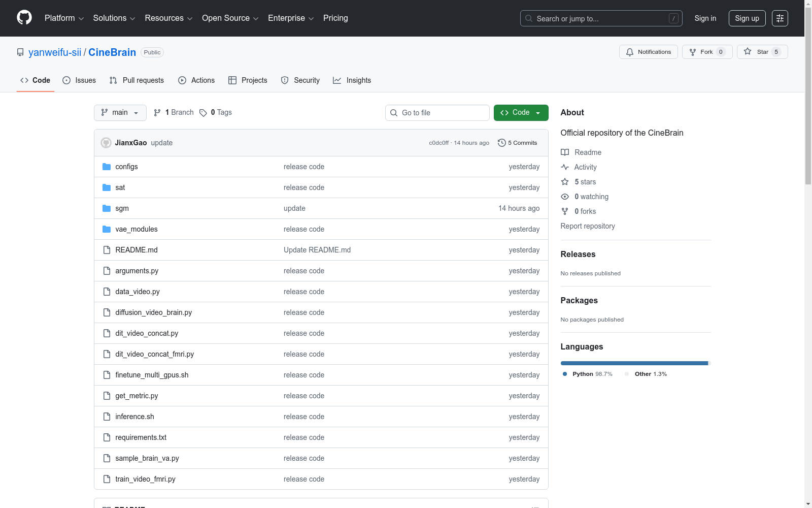Viewport: 812px width, 508px height.
Task: Switch to the Pull requests tab
Action: pos(137,80)
